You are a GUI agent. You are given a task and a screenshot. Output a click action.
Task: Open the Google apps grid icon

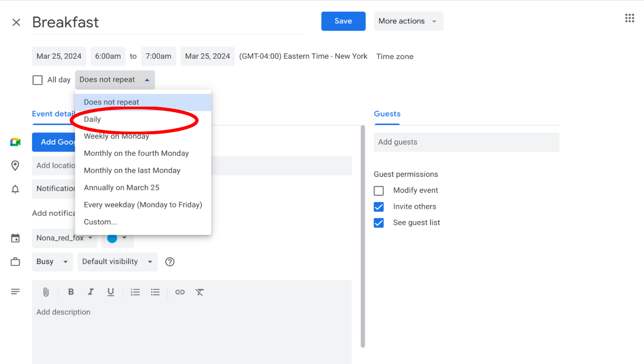coord(629,18)
